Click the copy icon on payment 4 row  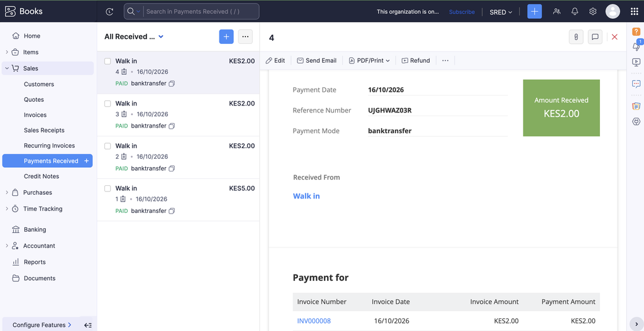[x=172, y=84]
